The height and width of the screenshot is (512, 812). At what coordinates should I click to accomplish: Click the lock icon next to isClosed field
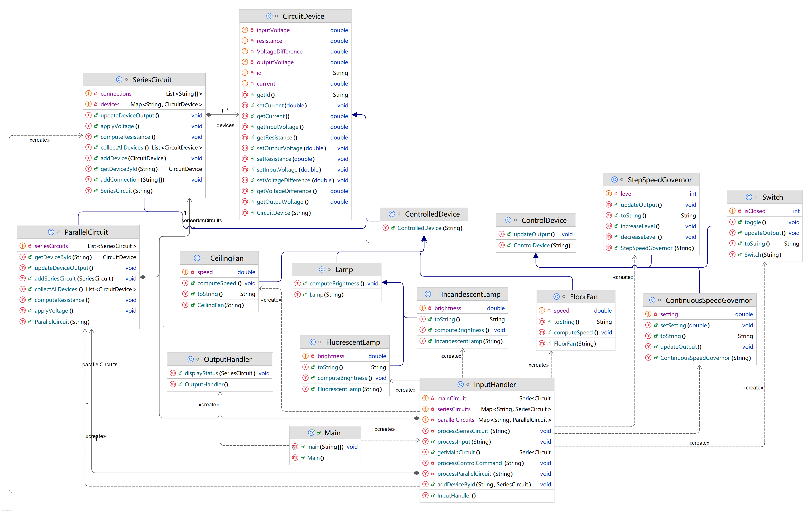(x=739, y=211)
